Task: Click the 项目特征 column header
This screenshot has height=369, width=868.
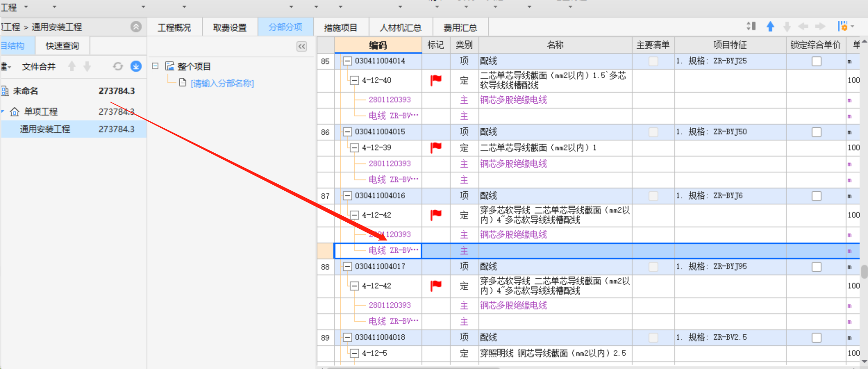Action: click(x=730, y=45)
